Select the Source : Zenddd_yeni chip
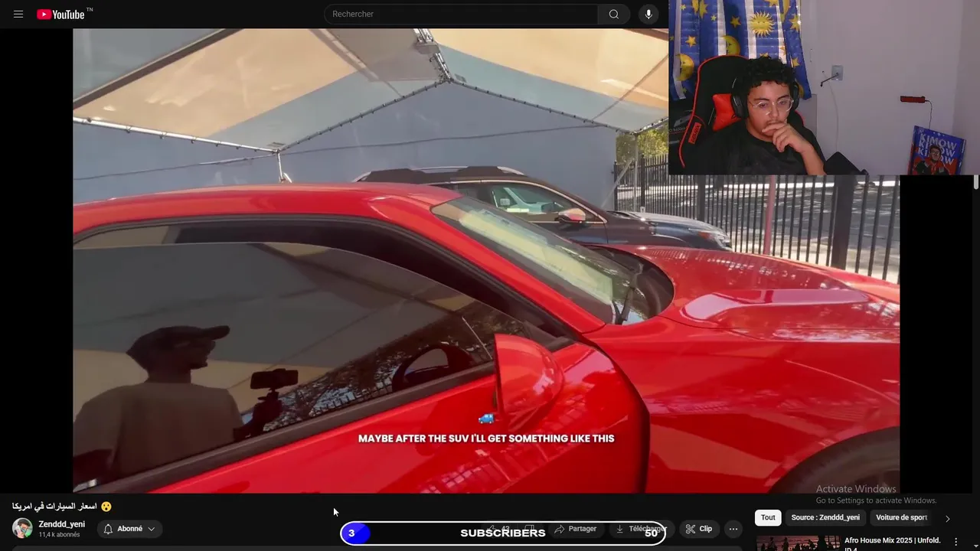Image resolution: width=980 pixels, height=551 pixels. tap(825, 517)
